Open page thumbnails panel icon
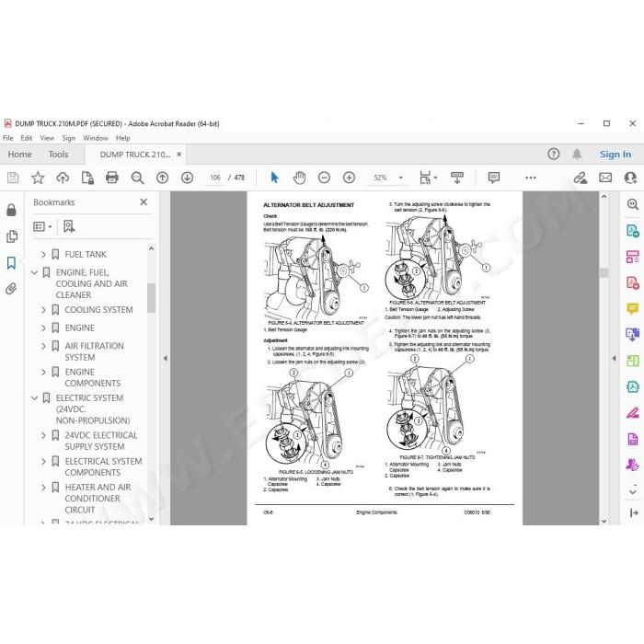 pos(11,236)
